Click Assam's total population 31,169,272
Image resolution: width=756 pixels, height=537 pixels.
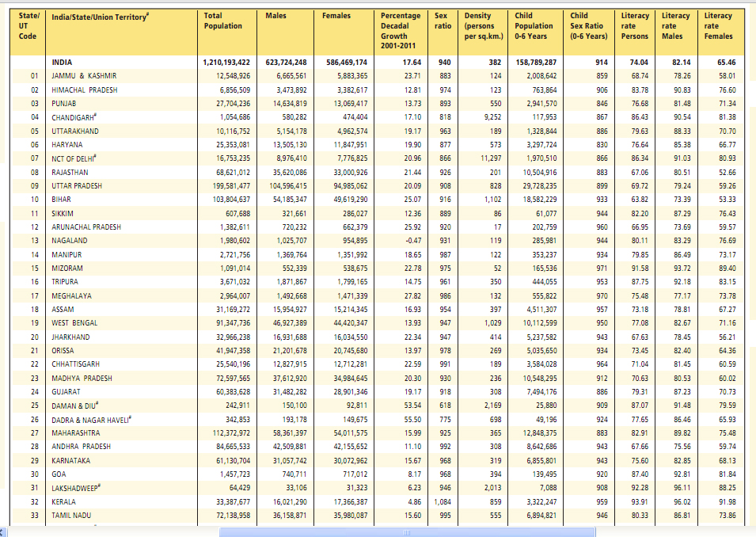coord(233,309)
